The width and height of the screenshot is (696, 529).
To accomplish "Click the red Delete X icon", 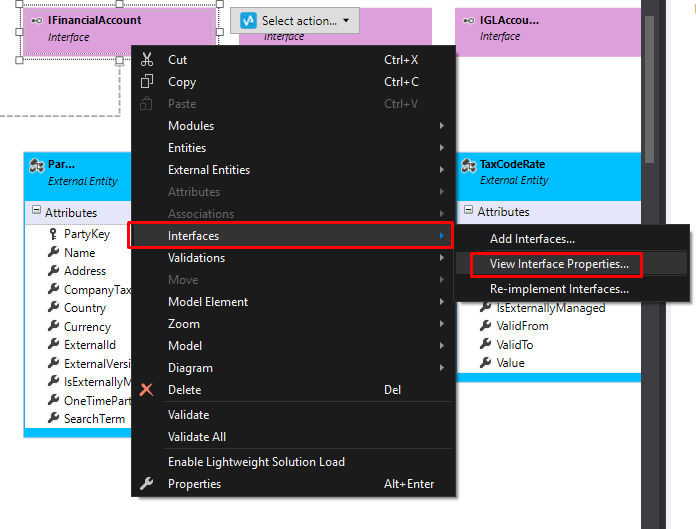I will [x=146, y=390].
